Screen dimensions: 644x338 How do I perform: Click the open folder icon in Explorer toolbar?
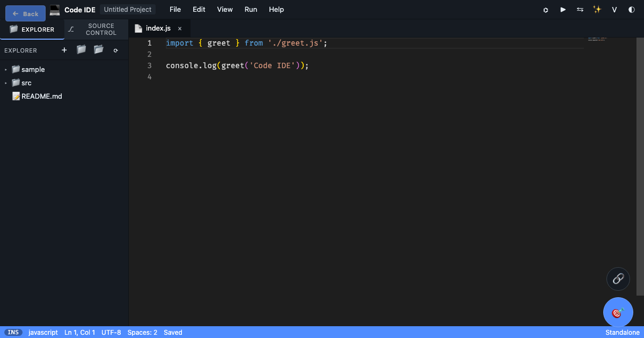(x=99, y=50)
